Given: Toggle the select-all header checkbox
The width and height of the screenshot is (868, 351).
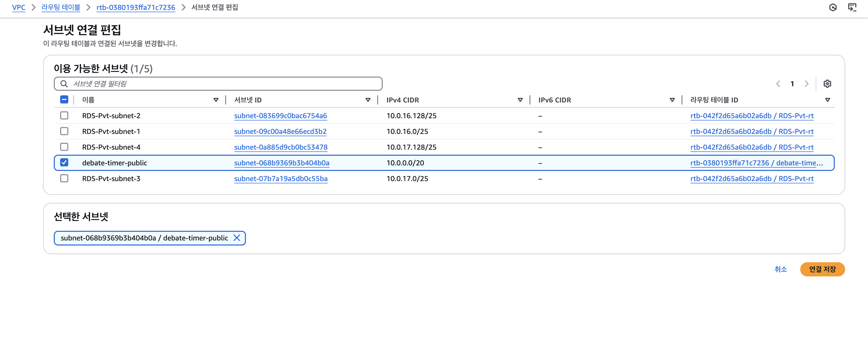Looking at the screenshot, I should [64, 100].
